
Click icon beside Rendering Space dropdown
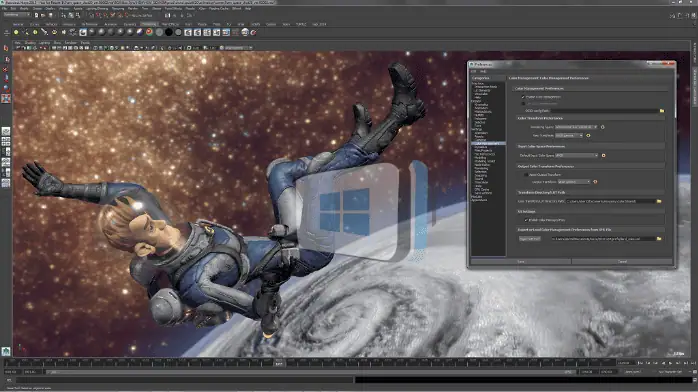coord(603,127)
